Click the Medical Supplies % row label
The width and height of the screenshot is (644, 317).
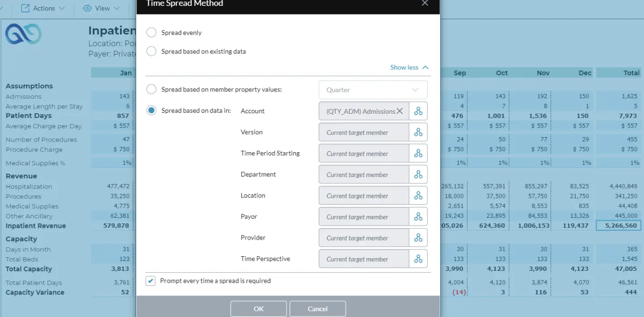[x=35, y=163]
